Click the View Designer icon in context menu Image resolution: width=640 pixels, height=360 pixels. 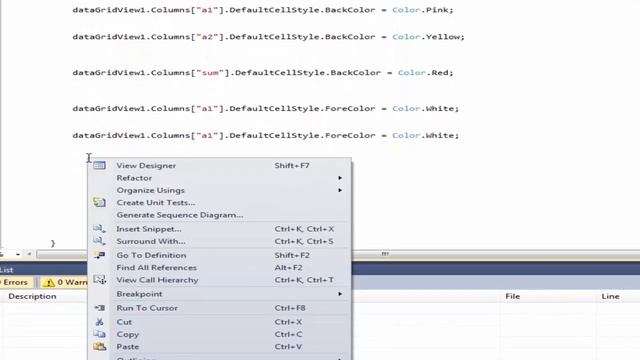[99, 165]
